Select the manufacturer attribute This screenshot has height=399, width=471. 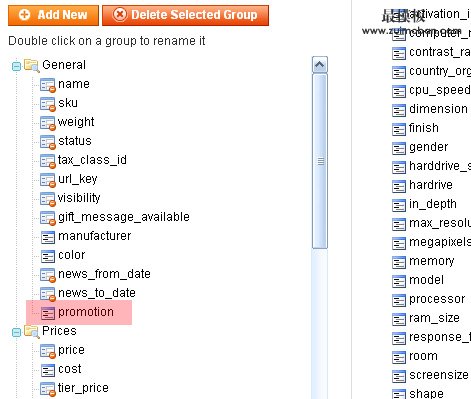coord(95,236)
